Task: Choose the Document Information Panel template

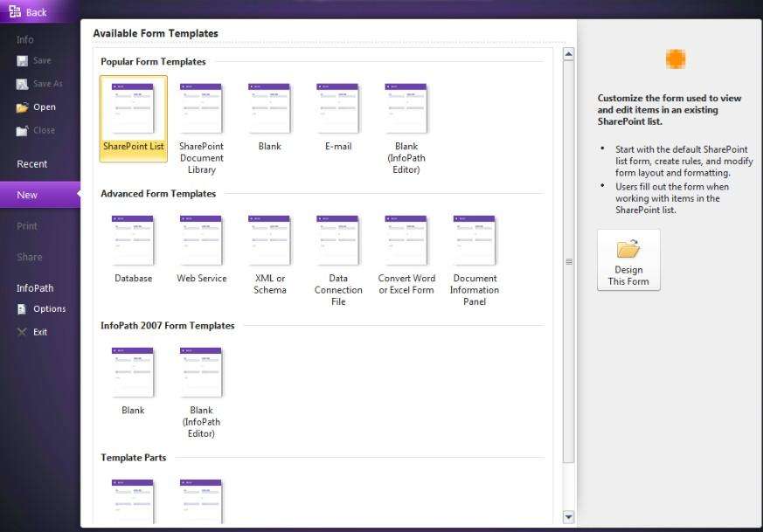Action: [x=474, y=241]
